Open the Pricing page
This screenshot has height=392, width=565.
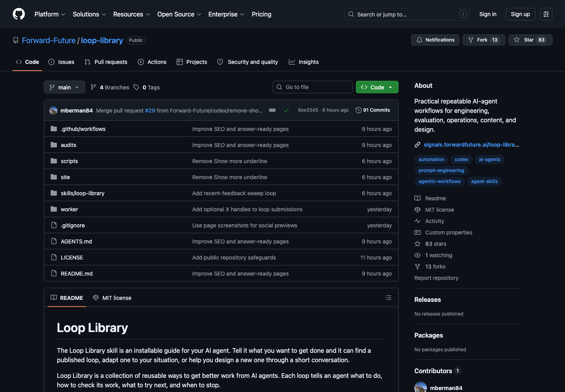[261, 14]
